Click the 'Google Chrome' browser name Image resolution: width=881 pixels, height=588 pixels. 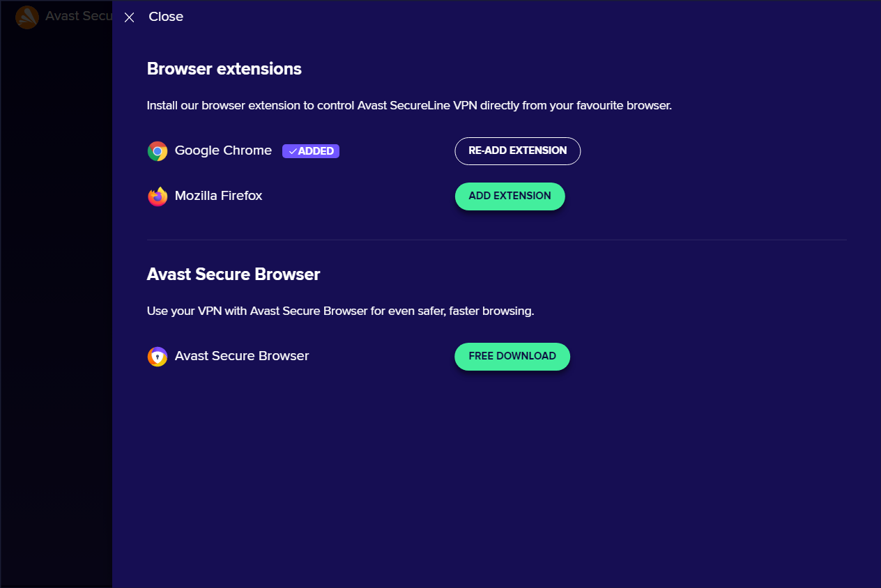point(223,150)
